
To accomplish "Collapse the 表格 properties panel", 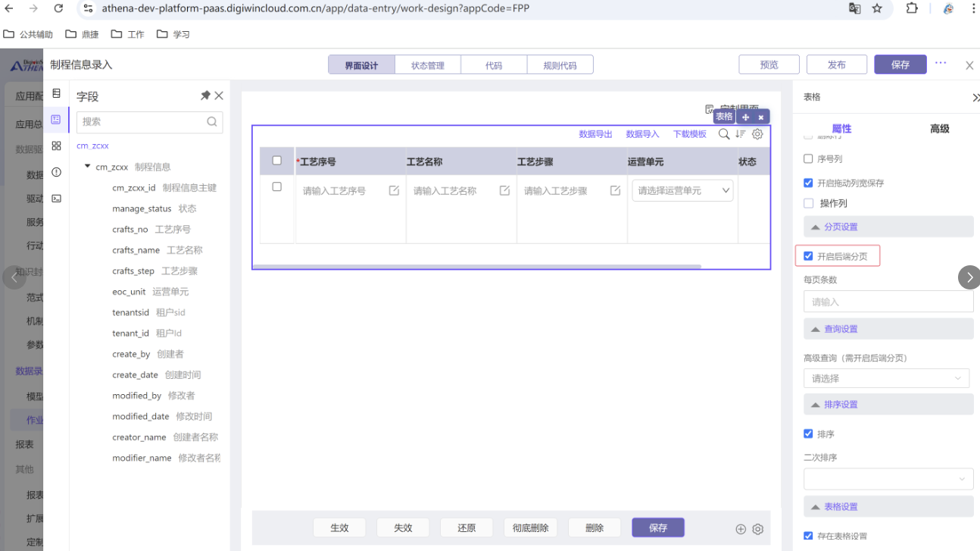I will pyautogui.click(x=975, y=98).
